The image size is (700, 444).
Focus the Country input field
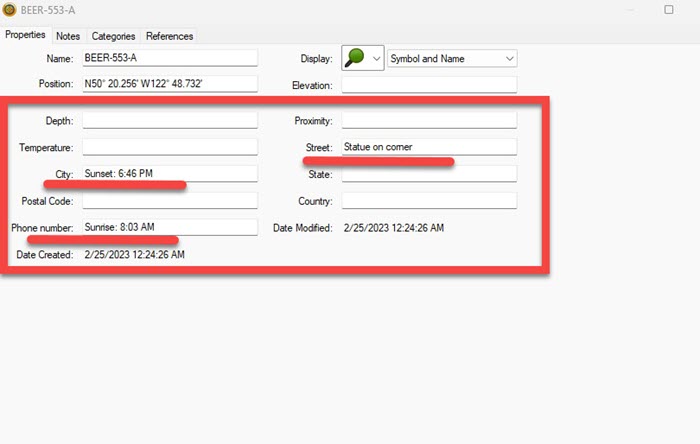click(x=429, y=200)
